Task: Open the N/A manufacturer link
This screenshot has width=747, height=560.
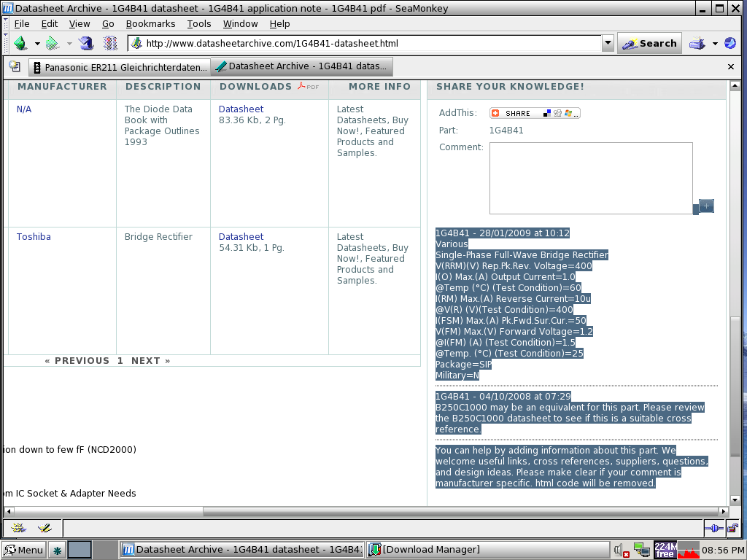Action: point(24,109)
